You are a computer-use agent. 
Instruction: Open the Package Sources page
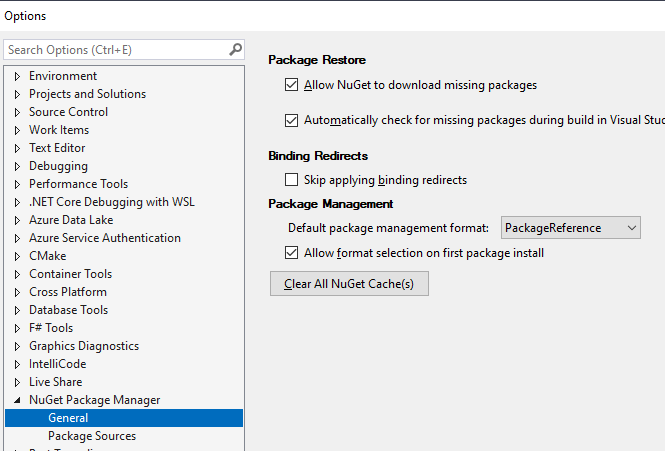click(x=92, y=436)
